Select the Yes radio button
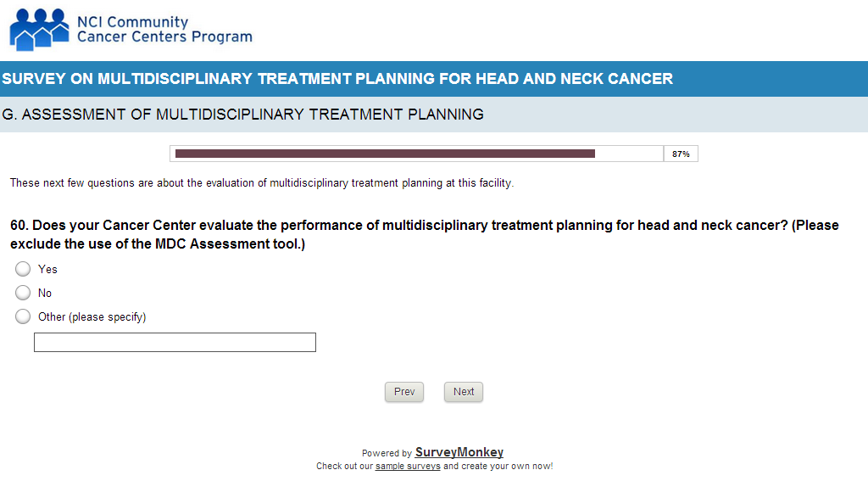868x498 pixels. pyautogui.click(x=23, y=269)
